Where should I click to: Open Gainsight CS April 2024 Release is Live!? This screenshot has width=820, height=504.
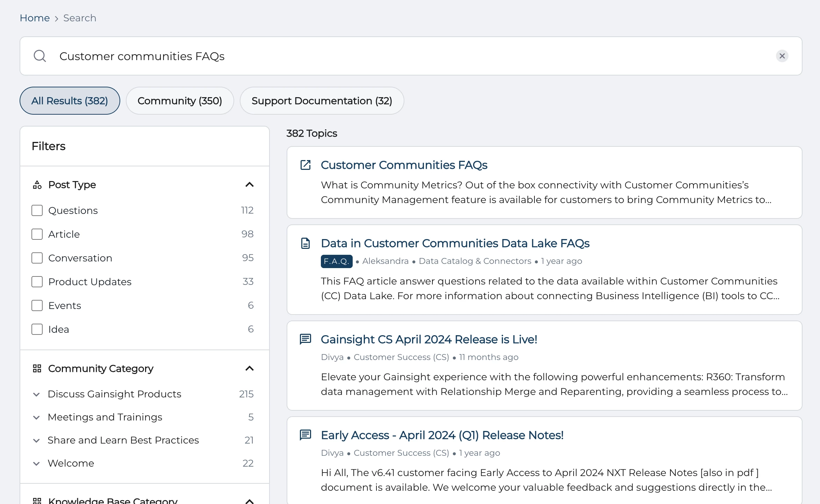pyautogui.click(x=429, y=339)
